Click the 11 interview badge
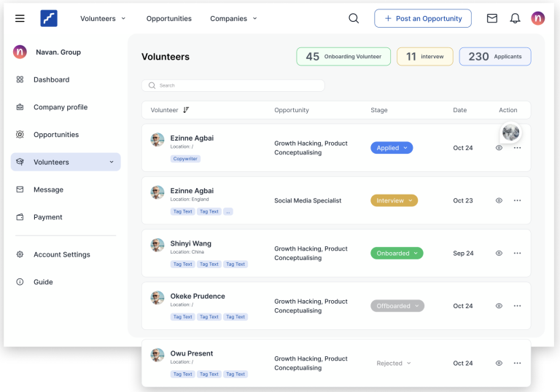This screenshot has height=392, width=560. 424,56
